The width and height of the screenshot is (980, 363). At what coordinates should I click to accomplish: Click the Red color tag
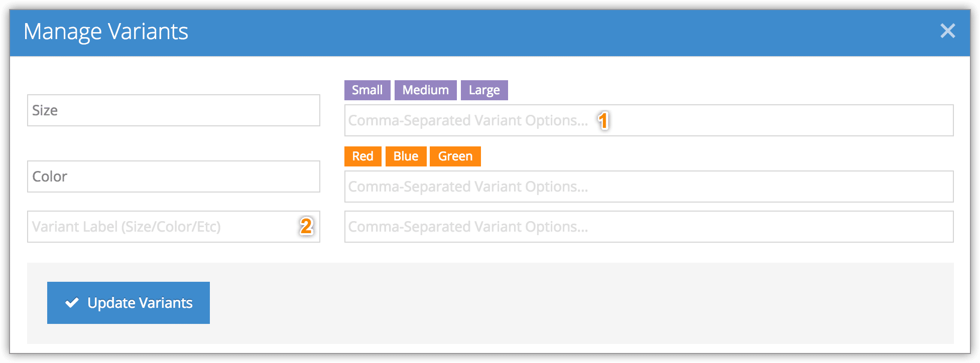(x=362, y=156)
